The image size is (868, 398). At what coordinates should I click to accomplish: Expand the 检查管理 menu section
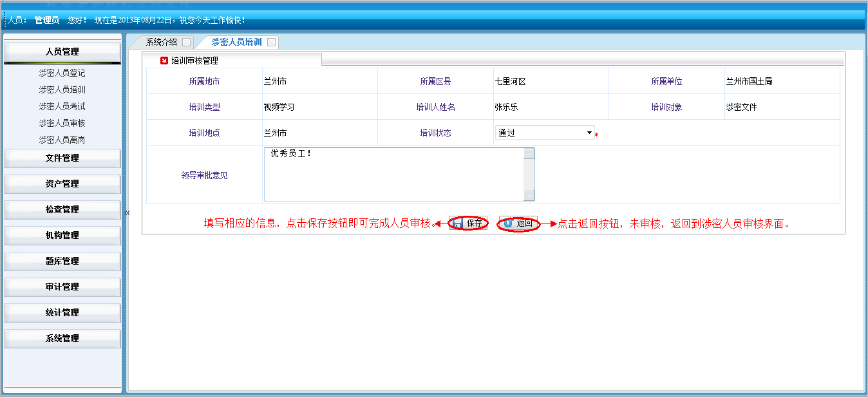62,210
